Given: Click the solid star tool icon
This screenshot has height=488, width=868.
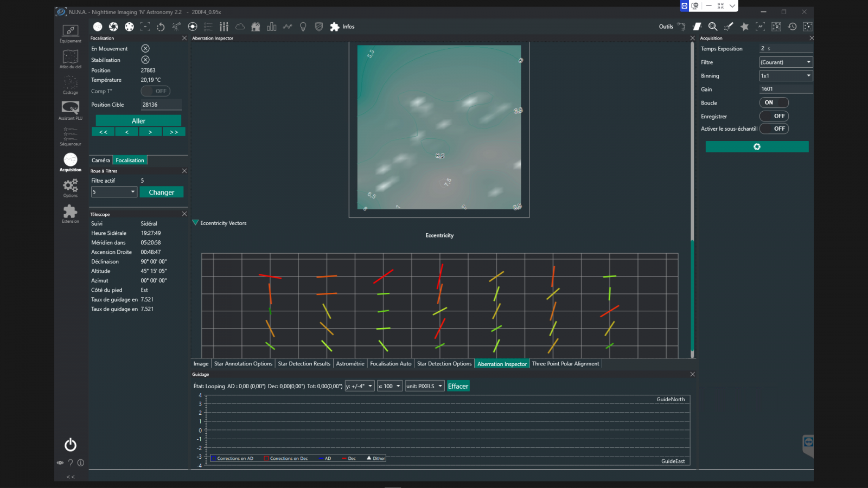Looking at the screenshot, I should coord(745,27).
